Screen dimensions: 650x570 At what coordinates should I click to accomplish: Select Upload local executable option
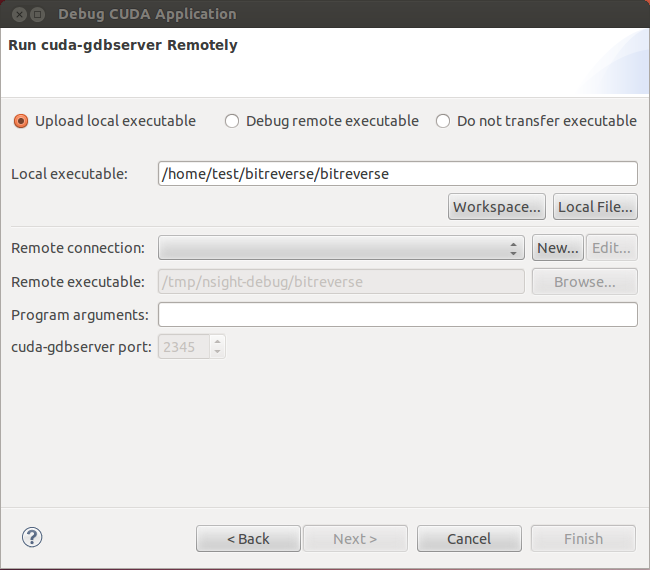click(x=21, y=121)
